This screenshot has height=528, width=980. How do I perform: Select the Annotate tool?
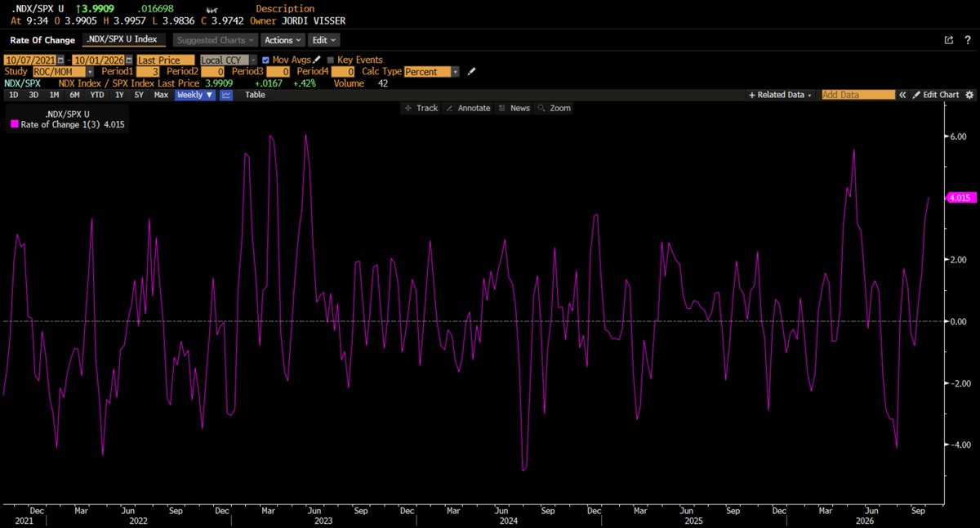pyautogui.click(x=468, y=108)
